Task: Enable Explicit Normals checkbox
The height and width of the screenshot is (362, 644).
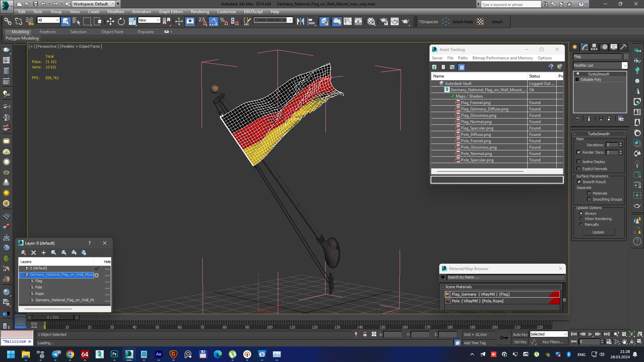Action: (x=579, y=169)
